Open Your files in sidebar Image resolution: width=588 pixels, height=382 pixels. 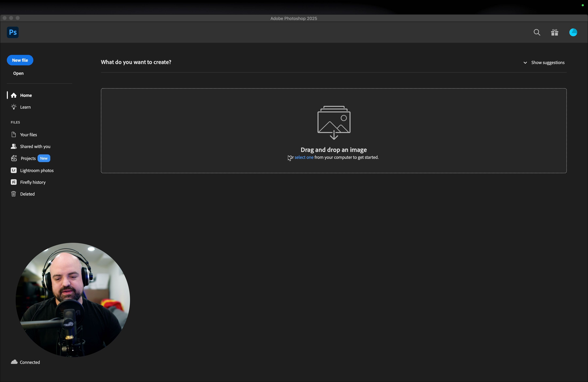pos(28,135)
